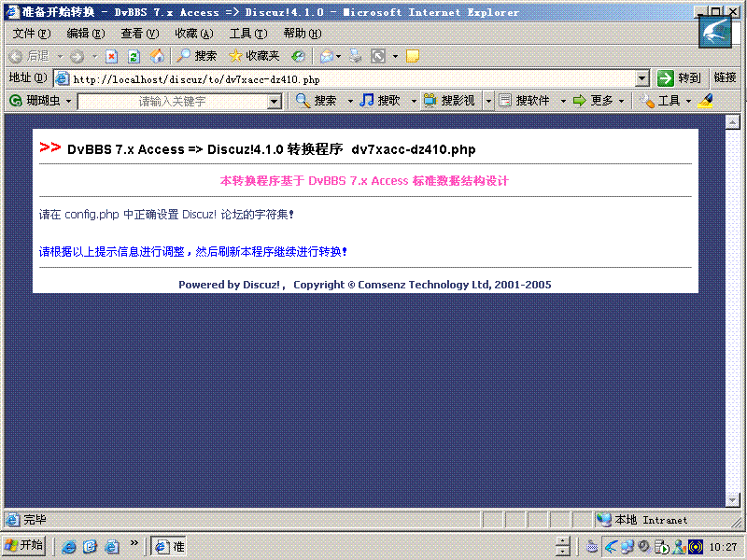Viewport: 747px width, 560px height.
Task: Click the Stop loading icon
Action: point(111,56)
